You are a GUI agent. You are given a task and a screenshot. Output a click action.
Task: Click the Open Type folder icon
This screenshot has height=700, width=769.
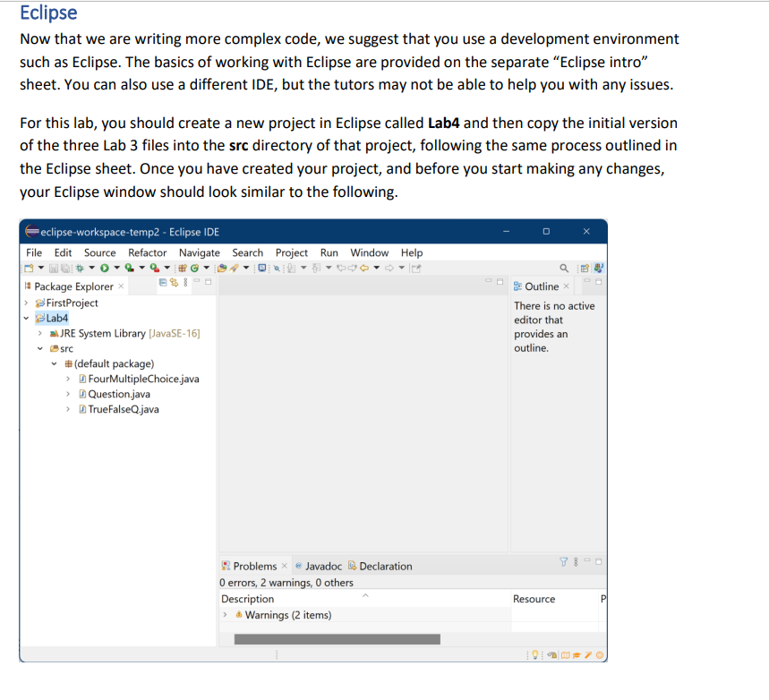coord(222,268)
